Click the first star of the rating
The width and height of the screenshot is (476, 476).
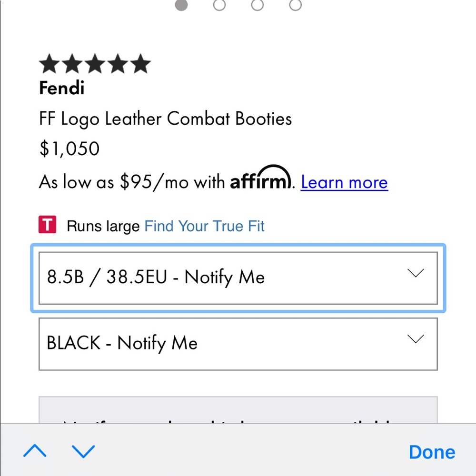49,62
